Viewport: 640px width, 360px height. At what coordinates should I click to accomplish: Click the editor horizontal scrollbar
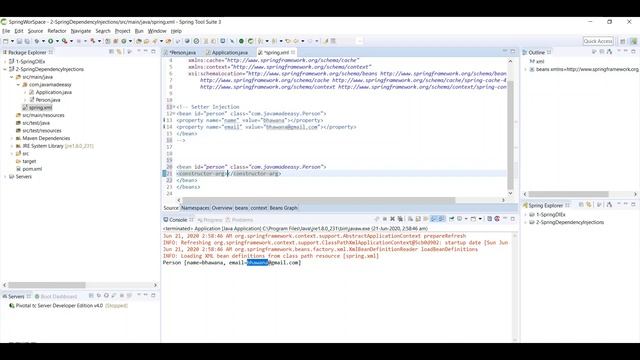[318, 200]
